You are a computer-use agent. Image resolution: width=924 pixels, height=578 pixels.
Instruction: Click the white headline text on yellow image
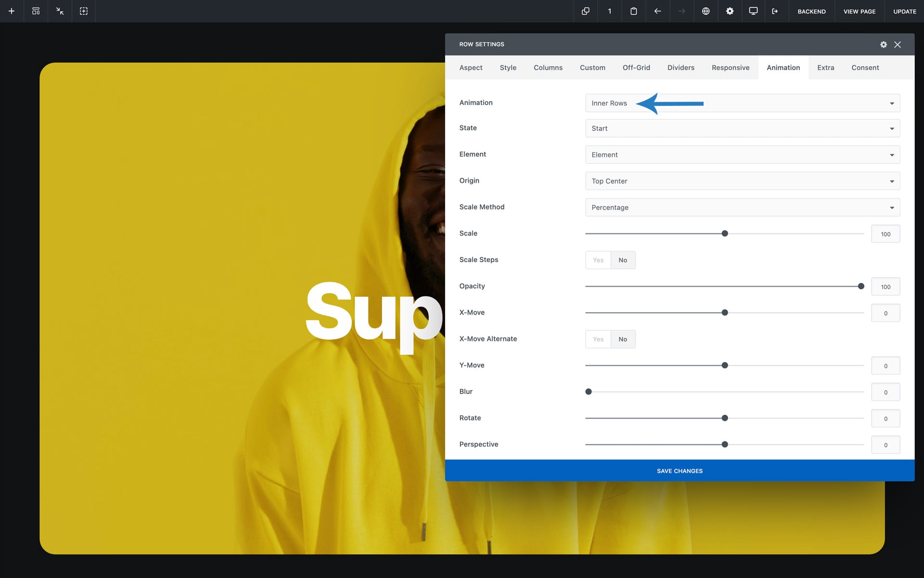tap(374, 318)
